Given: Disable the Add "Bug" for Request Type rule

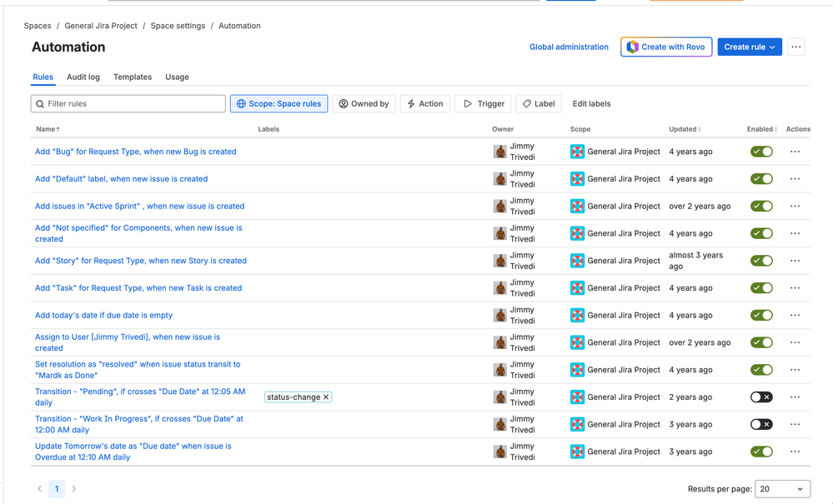Looking at the screenshot, I should click(x=761, y=152).
